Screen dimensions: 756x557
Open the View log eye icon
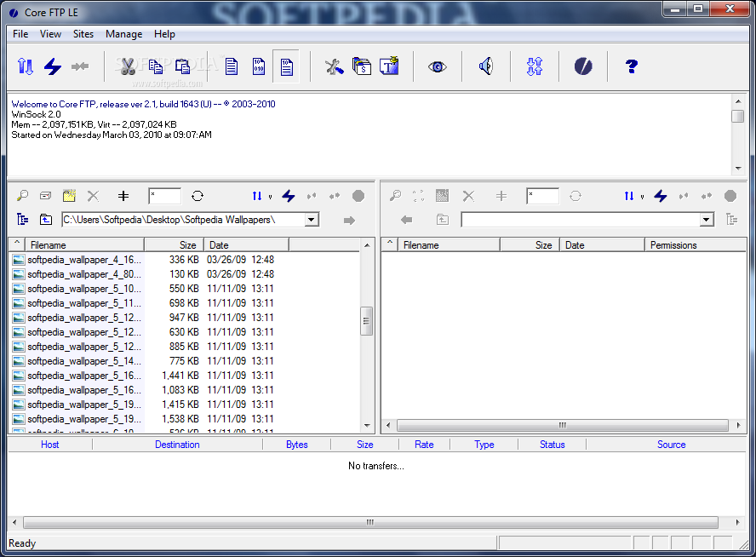(437, 66)
